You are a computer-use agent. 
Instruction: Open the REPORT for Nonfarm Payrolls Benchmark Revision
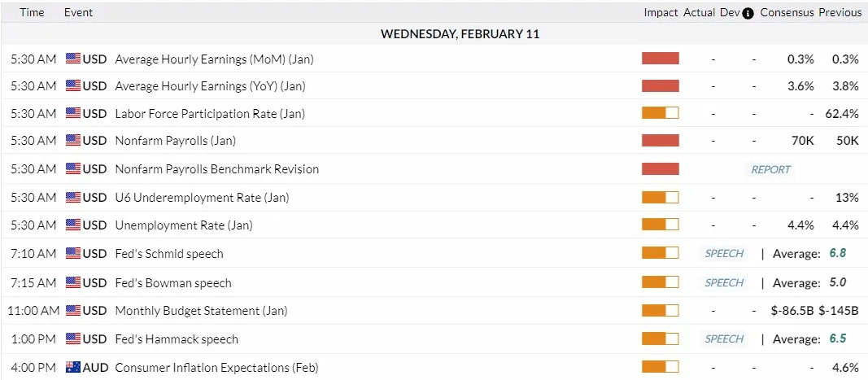(770, 169)
